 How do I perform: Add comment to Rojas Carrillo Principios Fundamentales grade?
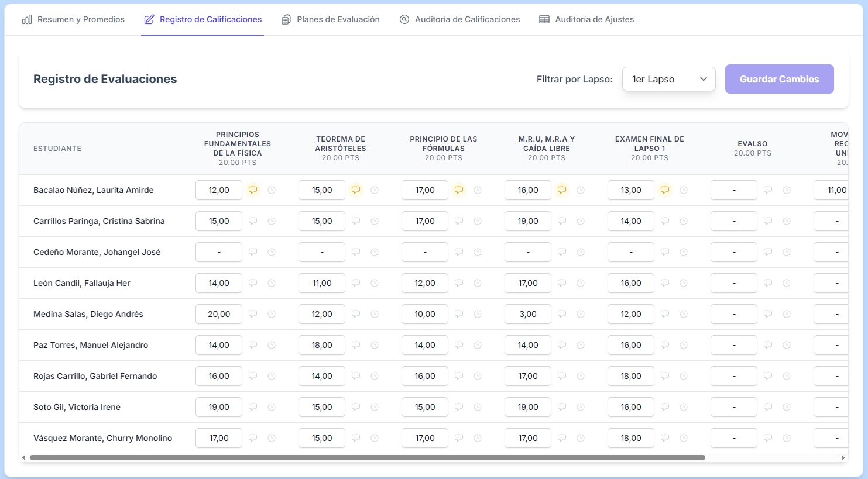pos(253,376)
